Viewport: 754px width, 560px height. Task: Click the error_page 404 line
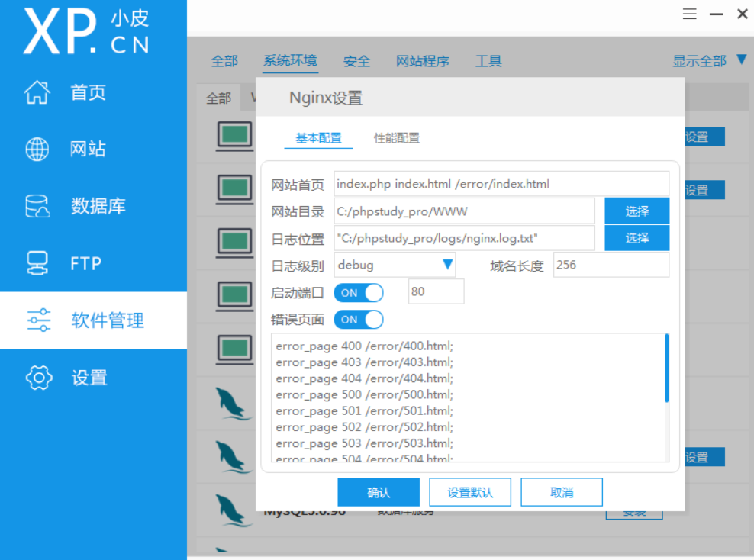(x=365, y=378)
